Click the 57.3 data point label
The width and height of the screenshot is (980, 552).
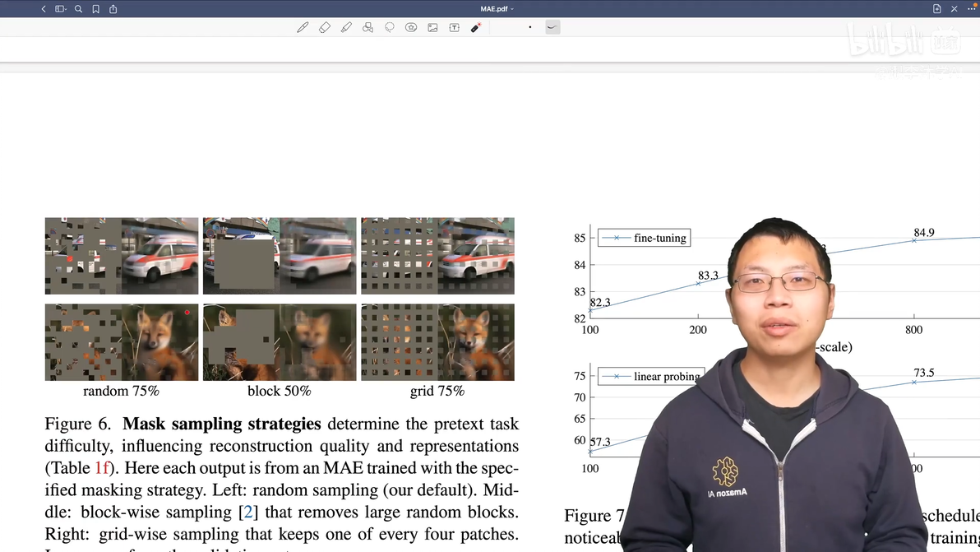[600, 442]
